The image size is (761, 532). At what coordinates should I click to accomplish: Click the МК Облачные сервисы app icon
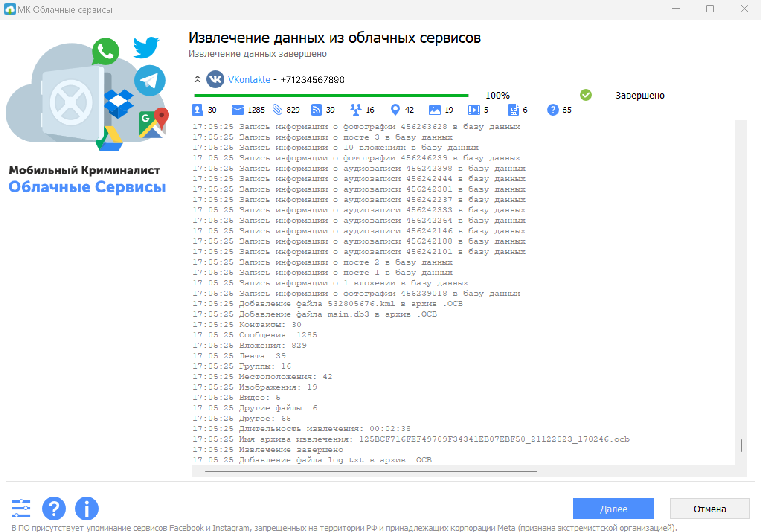click(10, 9)
